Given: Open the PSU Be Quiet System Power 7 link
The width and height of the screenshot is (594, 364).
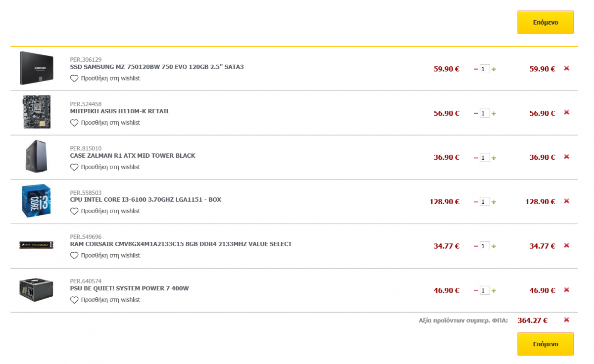Looking at the screenshot, I should pyautogui.click(x=130, y=288).
